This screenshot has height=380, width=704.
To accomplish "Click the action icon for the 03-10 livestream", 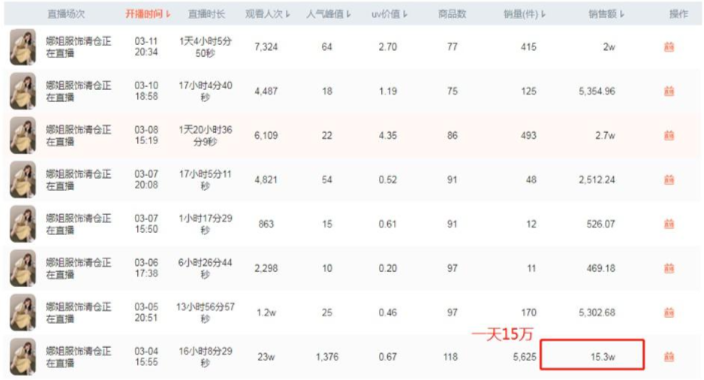I will (669, 91).
